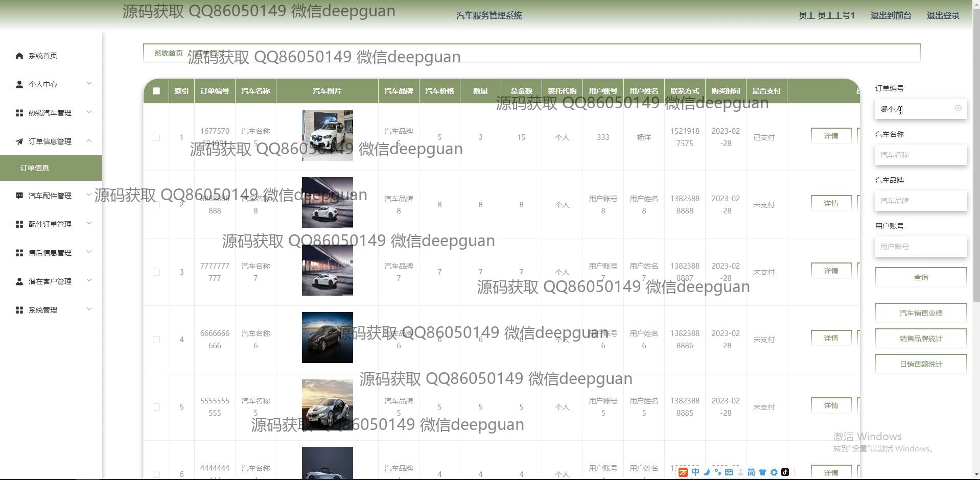Toggle the 简 simplified Chinese icon
Viewport: 980px width, 480px height.
751,472
